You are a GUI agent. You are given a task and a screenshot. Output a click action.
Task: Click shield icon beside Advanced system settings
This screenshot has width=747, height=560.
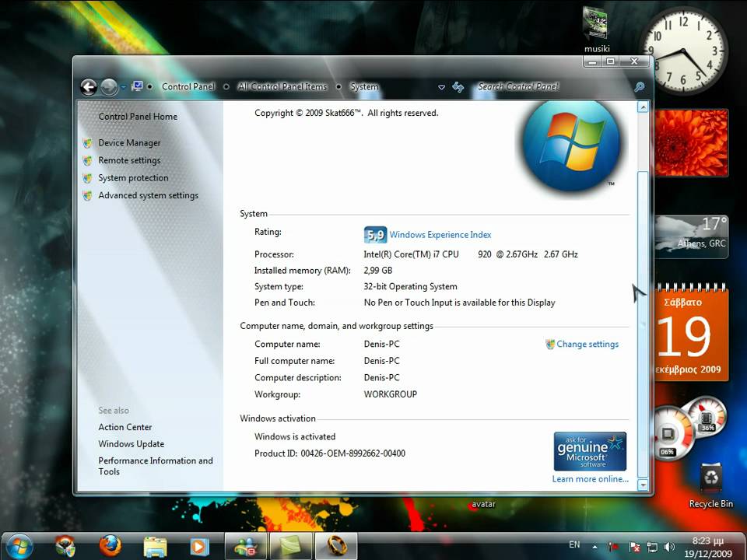point(87,196)
